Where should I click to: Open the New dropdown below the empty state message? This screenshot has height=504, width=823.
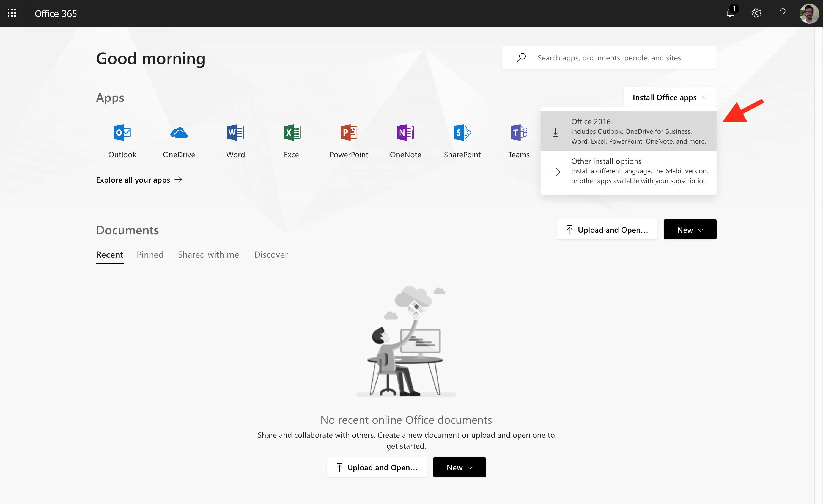[459, 467]
